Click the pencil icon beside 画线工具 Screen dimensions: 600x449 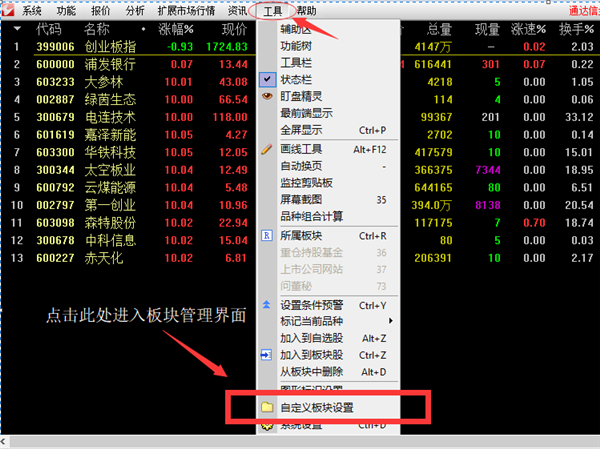pyautogui.click(x=266, y=149)
